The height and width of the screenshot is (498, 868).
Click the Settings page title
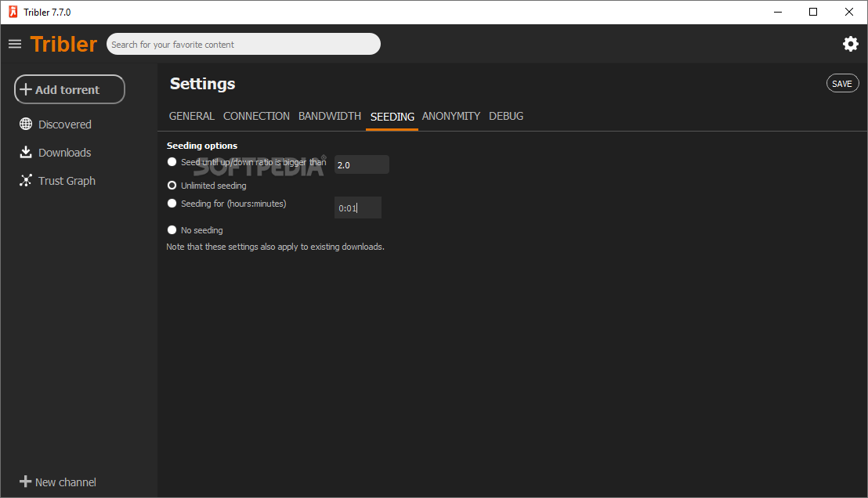click(x=203, y=84)
